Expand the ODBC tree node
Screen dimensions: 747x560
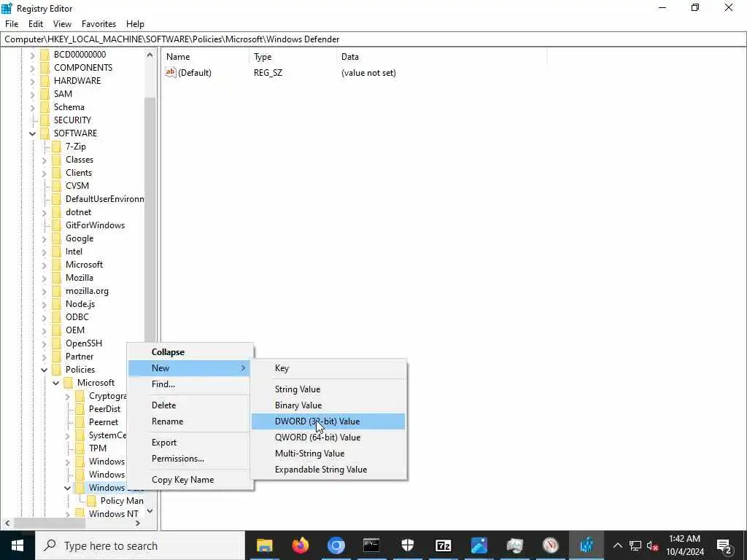[x=44, y=317]
